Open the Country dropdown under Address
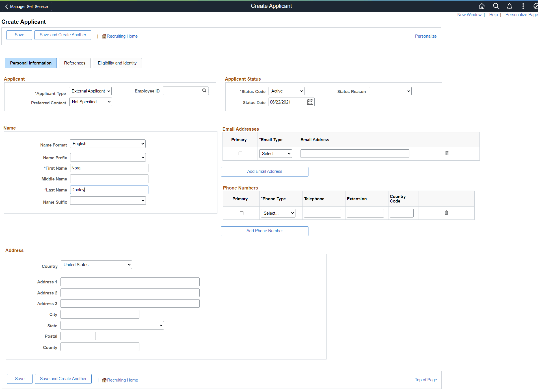The height and width of the screenshot is (392, 538). [96, 264]
